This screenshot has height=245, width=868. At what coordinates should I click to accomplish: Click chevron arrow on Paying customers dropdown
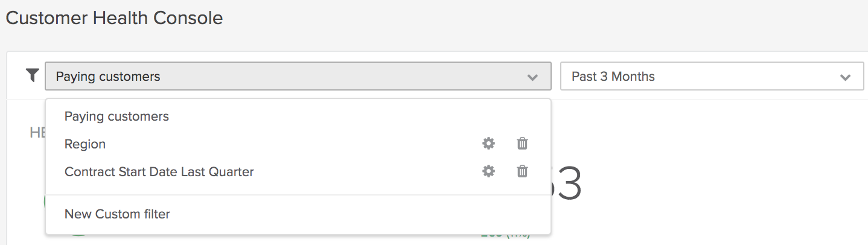(532, 77)
